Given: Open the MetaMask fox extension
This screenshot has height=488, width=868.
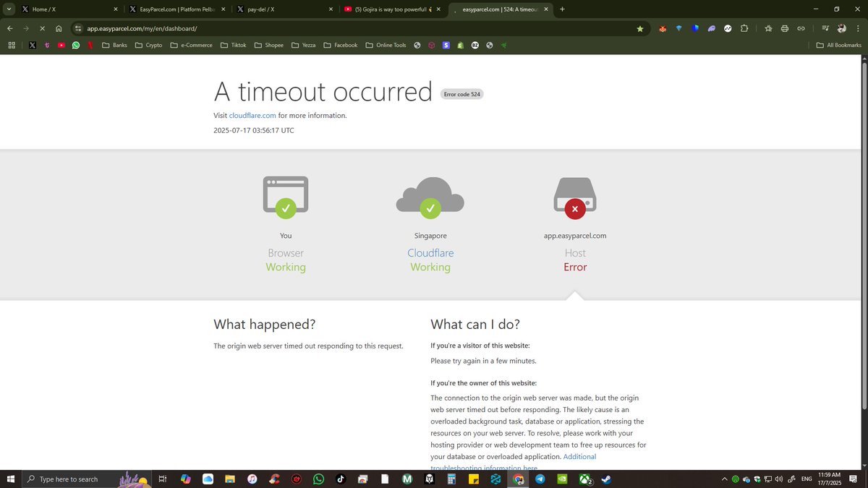Looking at the screenshot, I should coord(661,28).
